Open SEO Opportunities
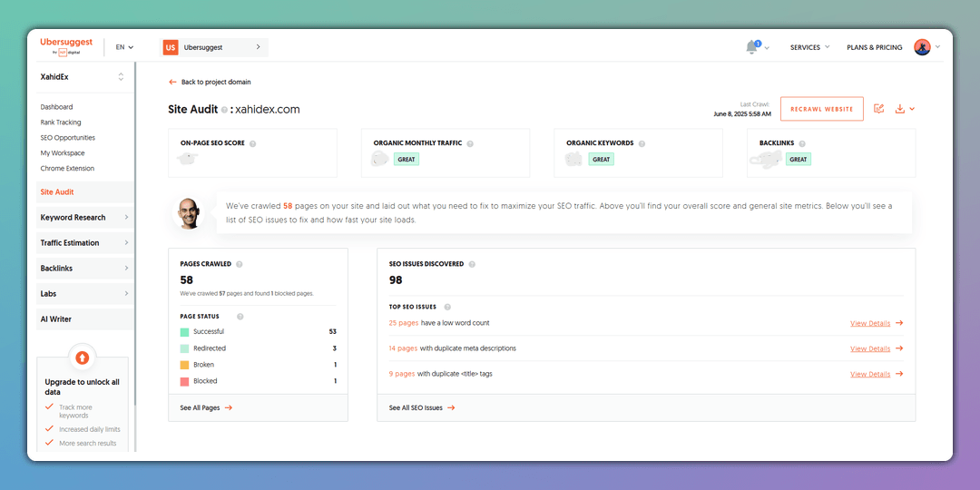This screenshot has width=980, height=490. point(67,138)
